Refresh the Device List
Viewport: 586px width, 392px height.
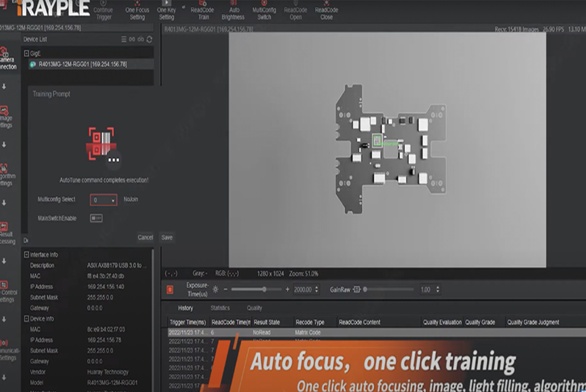point(149,39)
